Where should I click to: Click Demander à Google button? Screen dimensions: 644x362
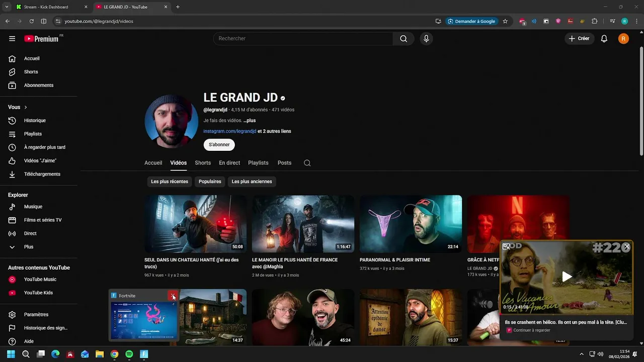(471, 21)
